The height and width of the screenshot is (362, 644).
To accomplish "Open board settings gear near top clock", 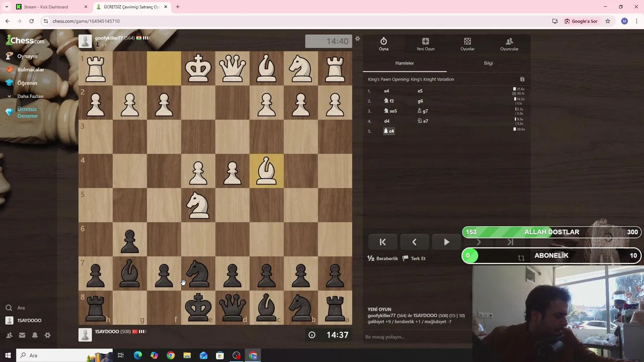I will pyautogui.click(x=357, y=39).
